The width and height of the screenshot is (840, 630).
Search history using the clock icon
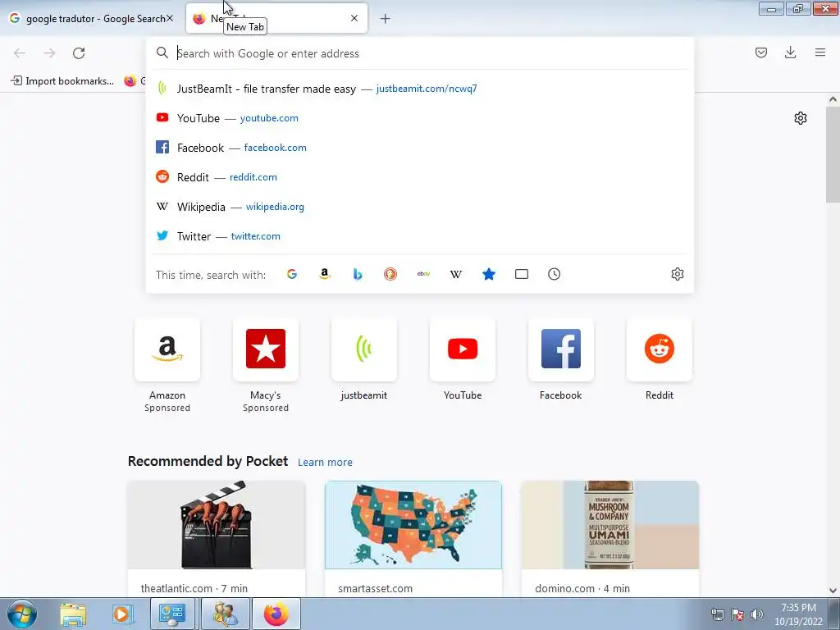pos(554,274)
